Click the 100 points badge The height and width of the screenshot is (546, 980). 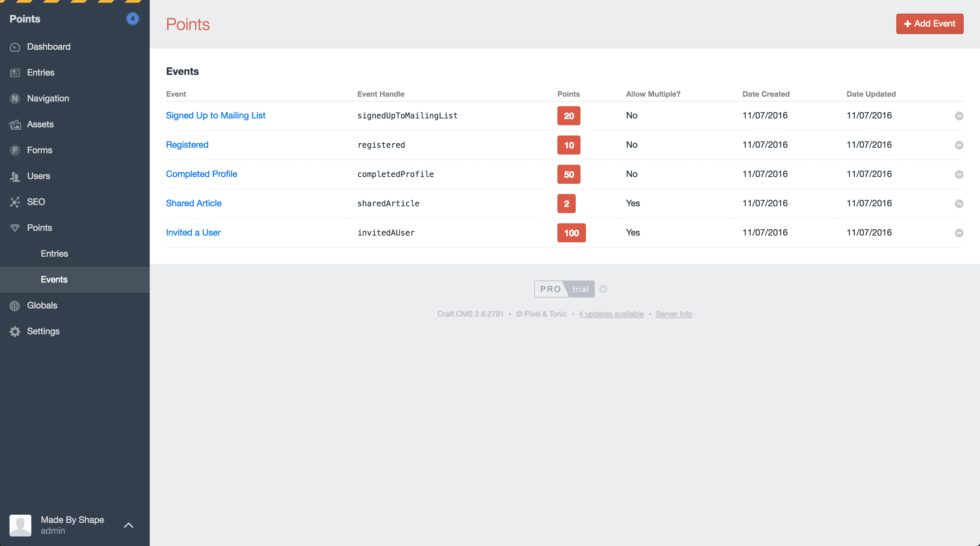tap(571, 233)
